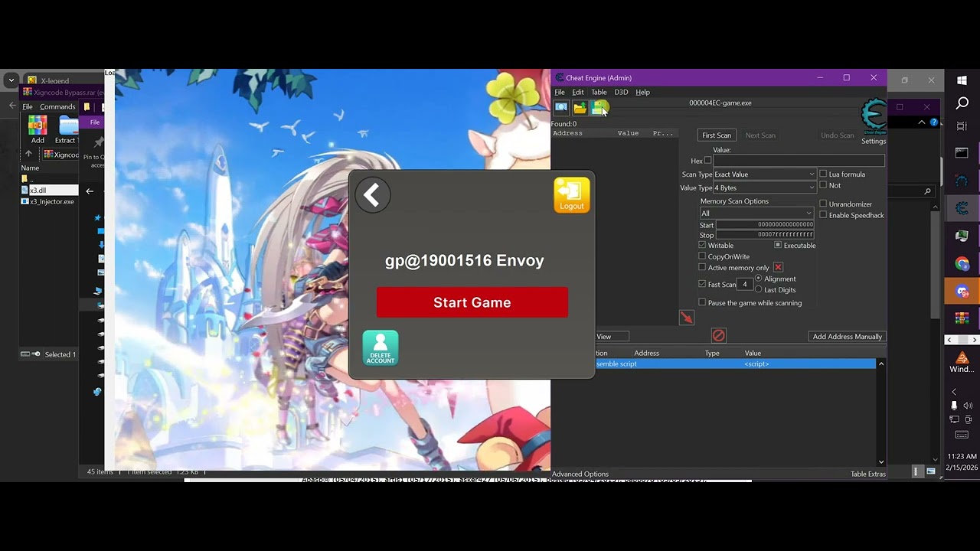Viewport: 980px width, 551px height.
Task: Click Cheat Engine's load table folder icon
Action: coord(580,108)
